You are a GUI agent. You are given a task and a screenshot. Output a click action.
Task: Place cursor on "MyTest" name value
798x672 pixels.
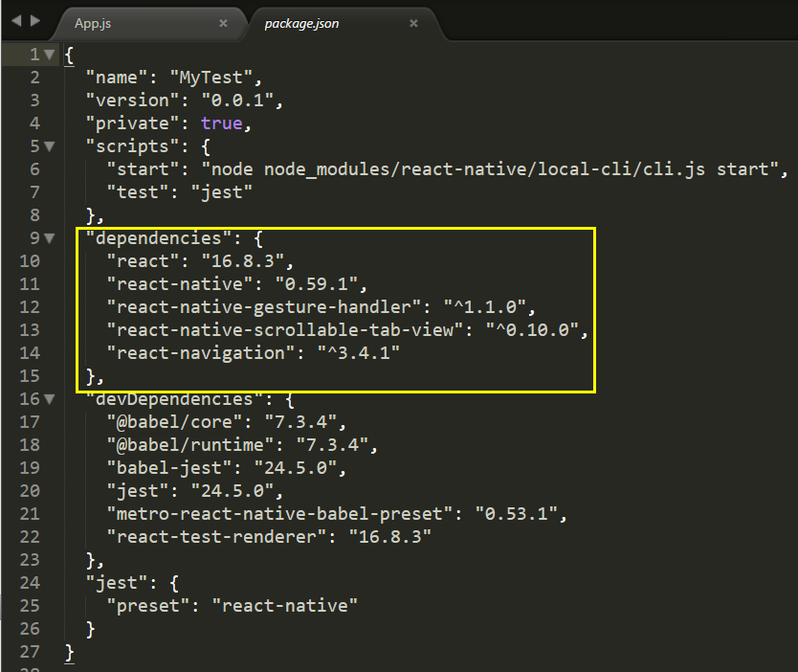211,78
